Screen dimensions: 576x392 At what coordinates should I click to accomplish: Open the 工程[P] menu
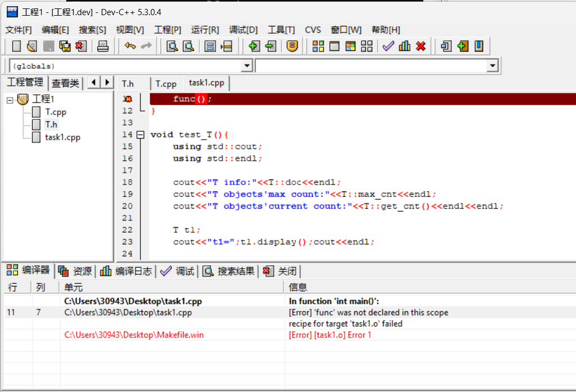tap(167, 30)
